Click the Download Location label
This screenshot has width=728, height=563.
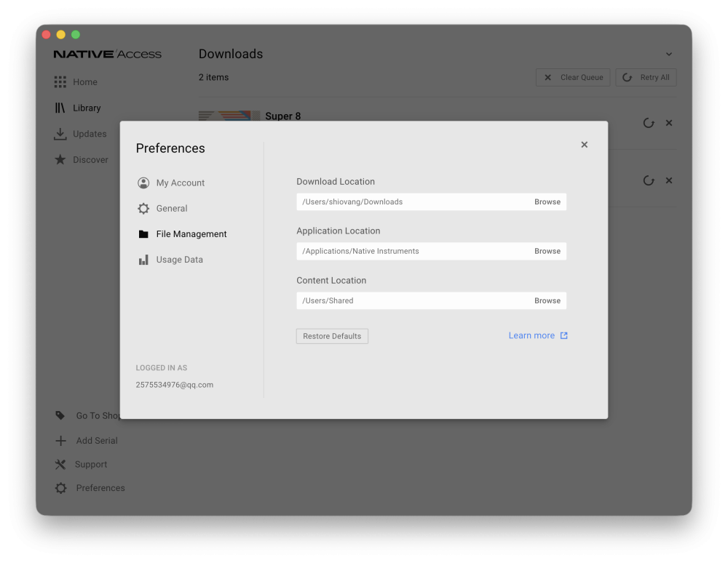(335, 181)
